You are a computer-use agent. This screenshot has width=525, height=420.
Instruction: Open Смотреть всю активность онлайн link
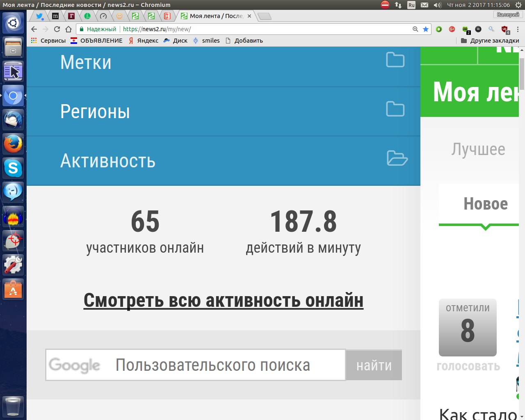point(224,300)
